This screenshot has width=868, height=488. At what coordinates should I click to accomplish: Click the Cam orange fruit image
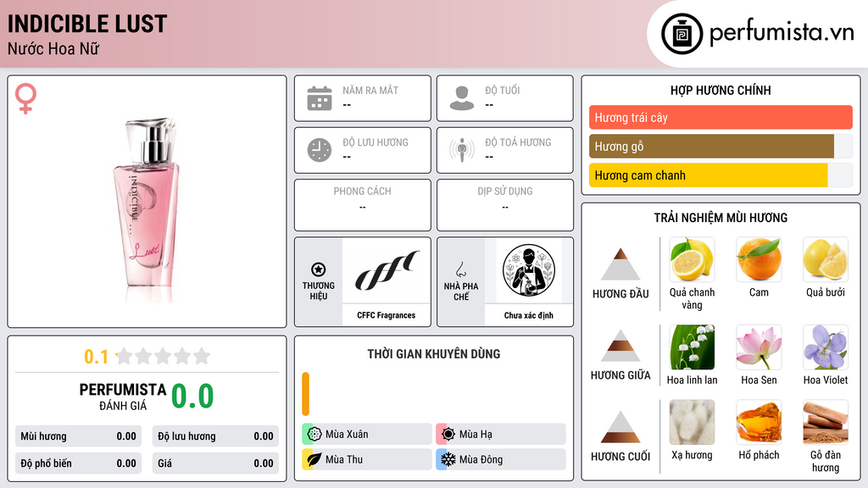[x=759, y=260]
